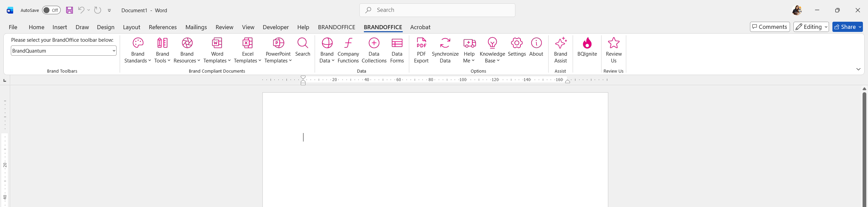The image size is (868, 207).
Task: Click the Word application logo
Action: click(x=10, y=10)
